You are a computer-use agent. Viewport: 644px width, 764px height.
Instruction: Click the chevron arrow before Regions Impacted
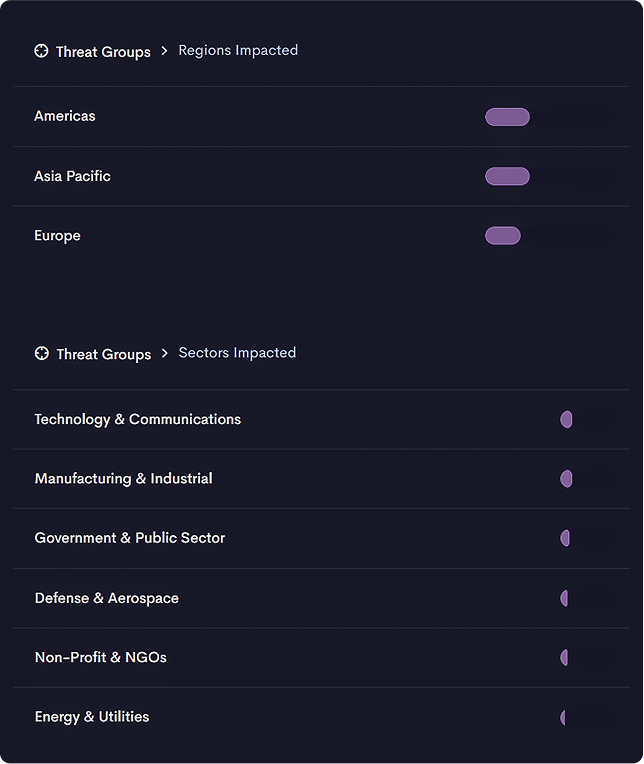point(164,51)
